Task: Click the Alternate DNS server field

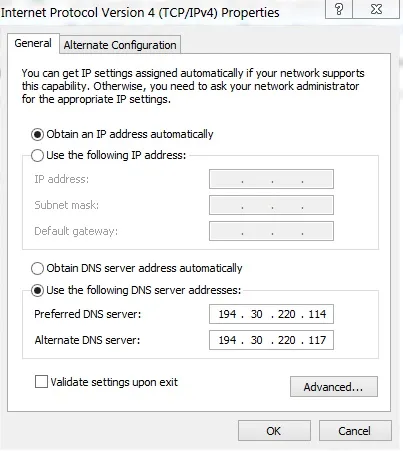Action: coord(271,340)
